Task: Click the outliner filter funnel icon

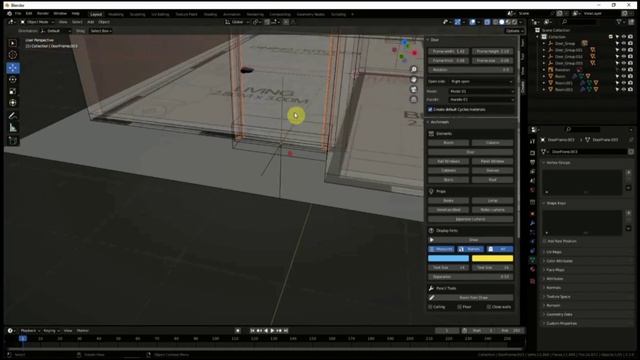Action: (620, 22)
